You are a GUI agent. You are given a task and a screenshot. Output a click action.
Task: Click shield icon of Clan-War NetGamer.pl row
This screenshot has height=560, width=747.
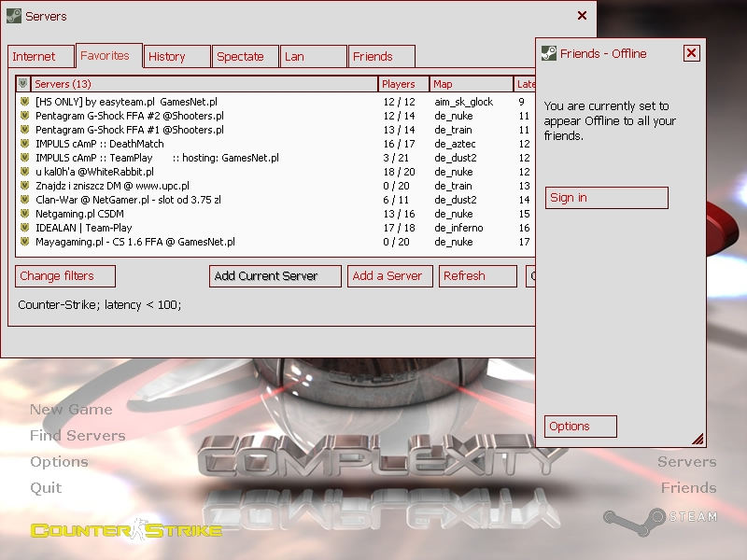25,200
